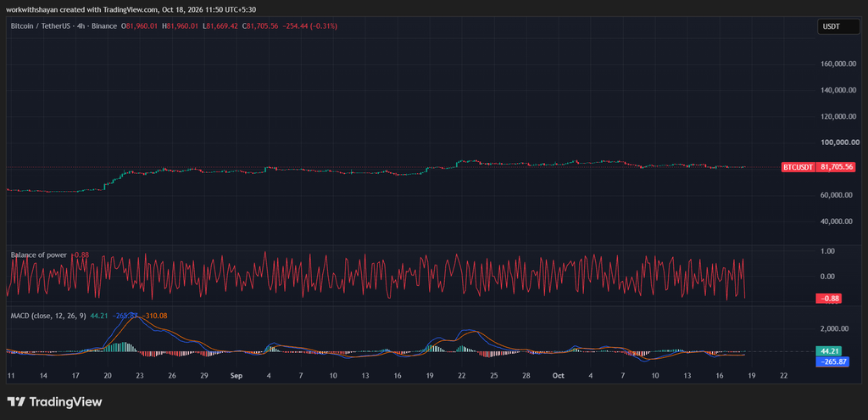Click the 20 date label on the time axis
This screenshot has height=420, width=868.
pos(108,376)
